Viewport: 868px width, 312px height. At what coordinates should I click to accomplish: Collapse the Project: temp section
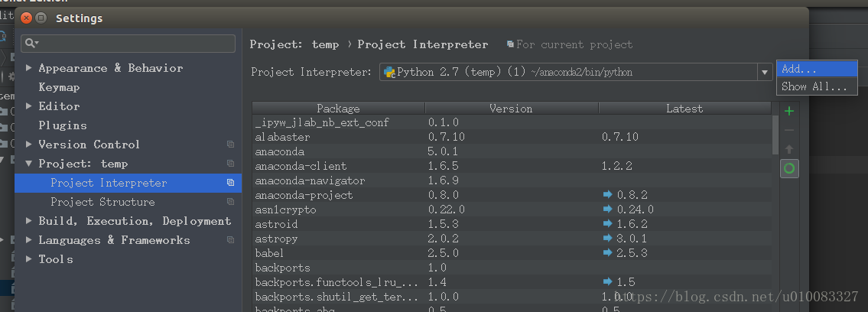coord(29,163)
